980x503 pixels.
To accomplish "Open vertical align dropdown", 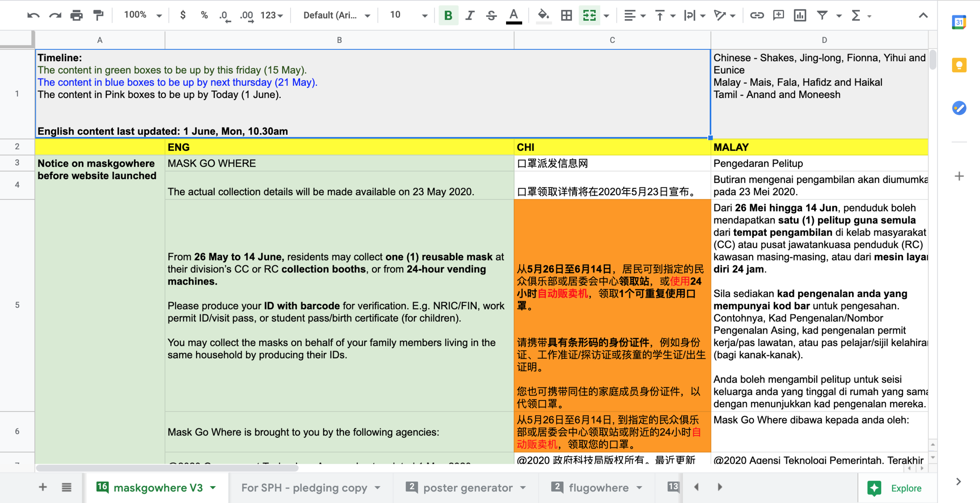I will coord(665,15).
